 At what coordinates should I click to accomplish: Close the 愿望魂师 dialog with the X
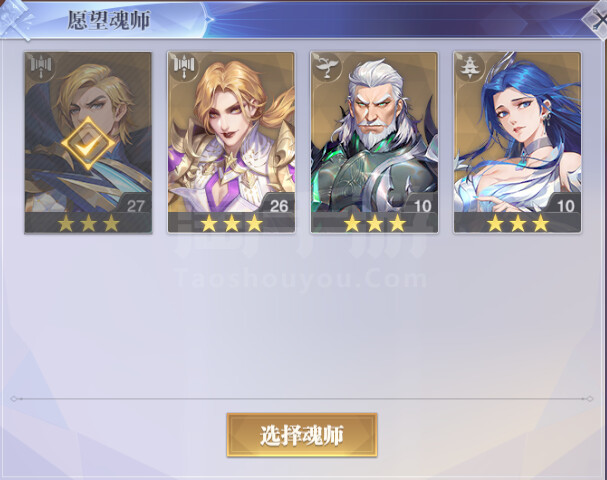coord(598,19)
